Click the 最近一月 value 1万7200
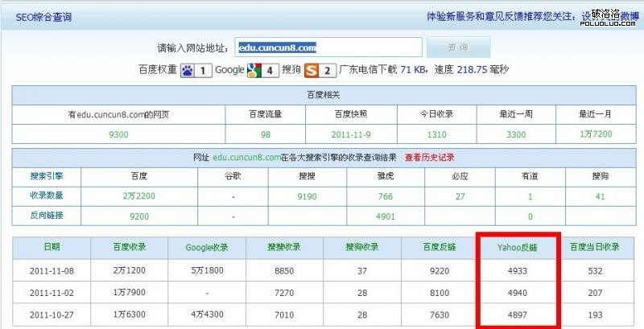This screenshot has width=644, height=329. tap(597, 134)
